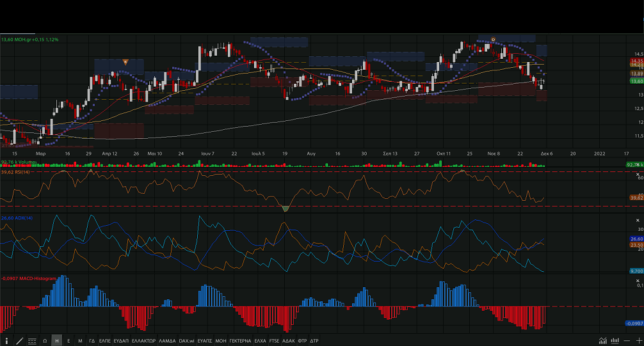The height and width of the screenshot is (346, 644).
Task: Open the ΕΥΔΑΠ ticker
Action: pyautogui.click(x=121, y=341)
